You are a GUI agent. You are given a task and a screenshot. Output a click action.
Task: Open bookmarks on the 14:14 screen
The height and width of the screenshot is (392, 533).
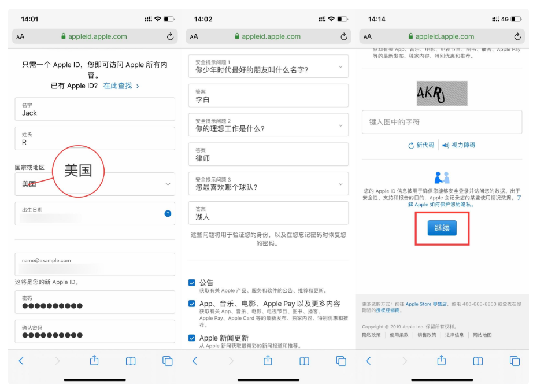(x=478, y=361)
